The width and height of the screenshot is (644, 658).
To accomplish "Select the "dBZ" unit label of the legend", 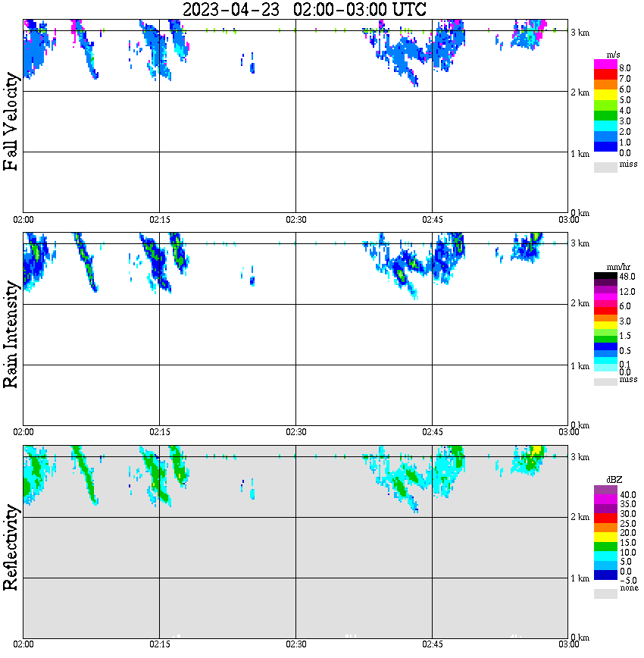I will click(614, 480).
